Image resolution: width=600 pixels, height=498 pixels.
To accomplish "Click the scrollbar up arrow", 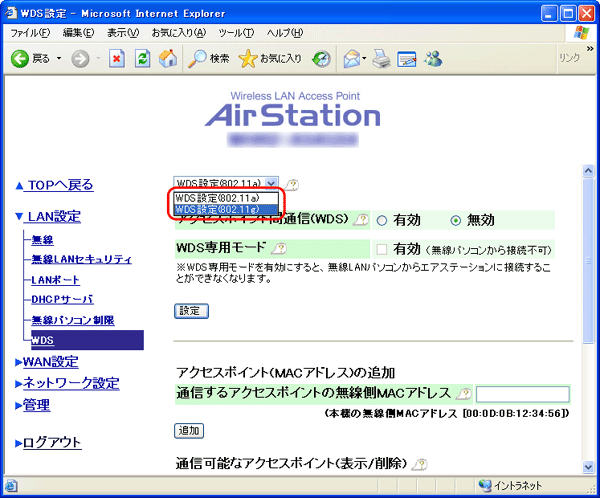I will point(588,170).
